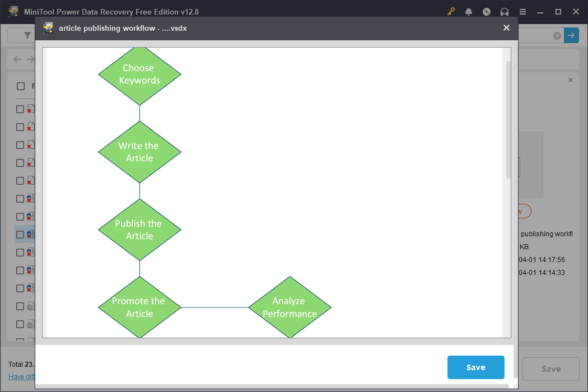Click the blue Save button in preview
Screen dimensions: 588x392
pos(475,367)
